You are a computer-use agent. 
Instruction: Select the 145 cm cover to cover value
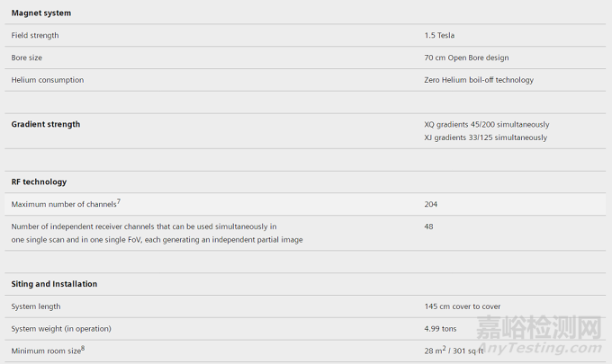click(x=462, y=306)
